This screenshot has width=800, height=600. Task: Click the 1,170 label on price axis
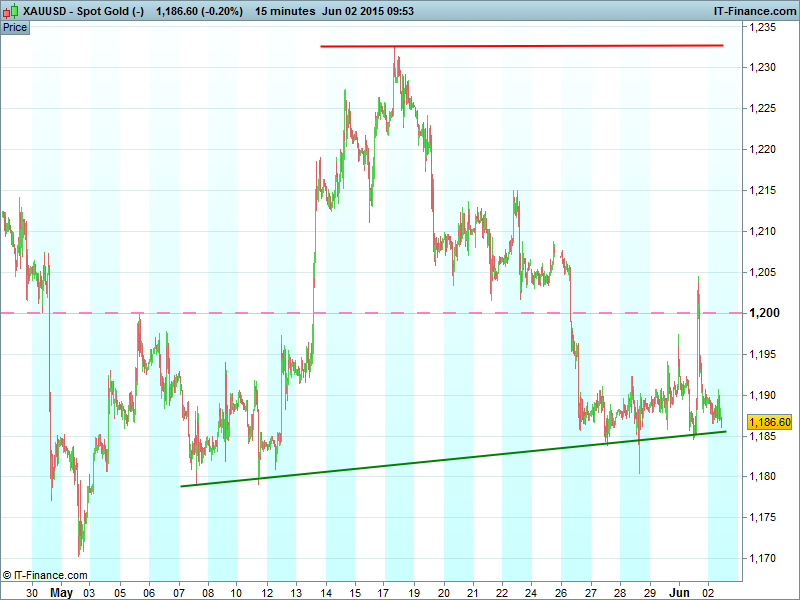pos(762,559)
